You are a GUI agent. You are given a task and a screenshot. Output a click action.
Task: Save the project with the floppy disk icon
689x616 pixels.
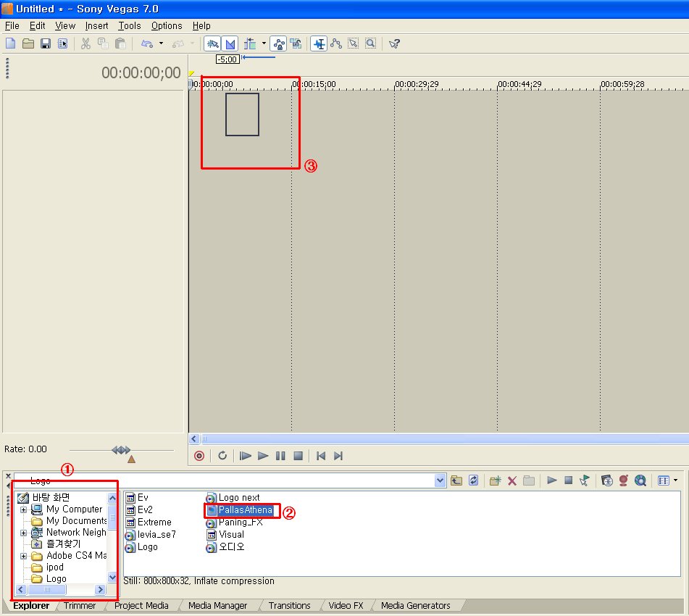point(45,43)
